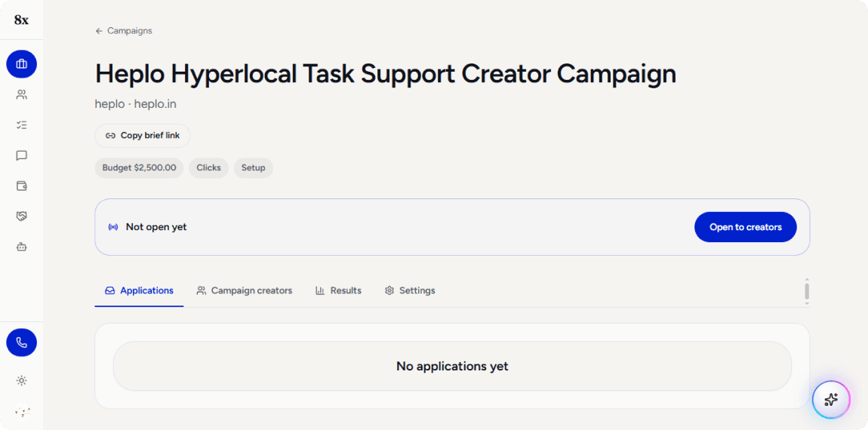
Task: Go back to Campaigns
Action: coord(124,31)
